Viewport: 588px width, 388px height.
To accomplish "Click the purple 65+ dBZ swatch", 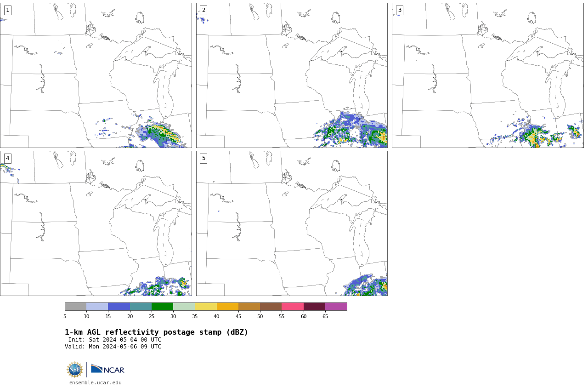I will click(336, 307).
